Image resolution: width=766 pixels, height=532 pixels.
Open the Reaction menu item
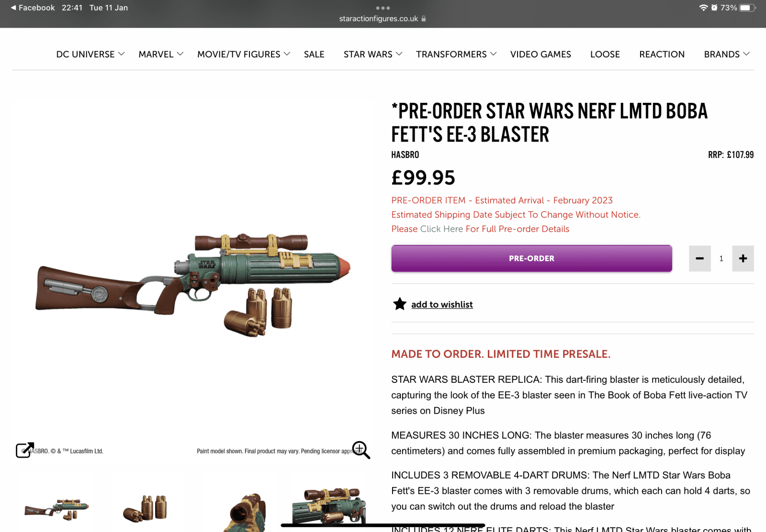(662, 54)
